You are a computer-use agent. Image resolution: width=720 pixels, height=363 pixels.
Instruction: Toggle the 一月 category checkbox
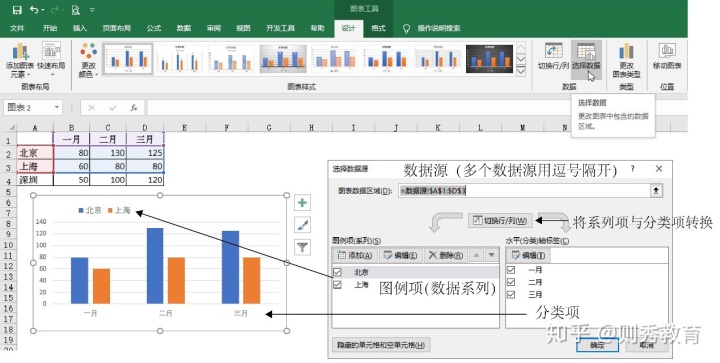click(x=511, y=270)
